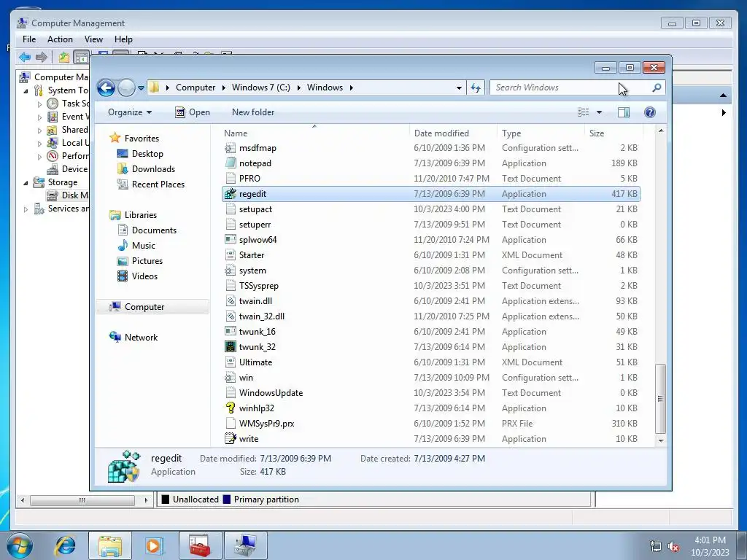The image size is (747, 560).
Task: Click Computer Management Forward toolbar arrow
Action: click(x=42, y=58)
